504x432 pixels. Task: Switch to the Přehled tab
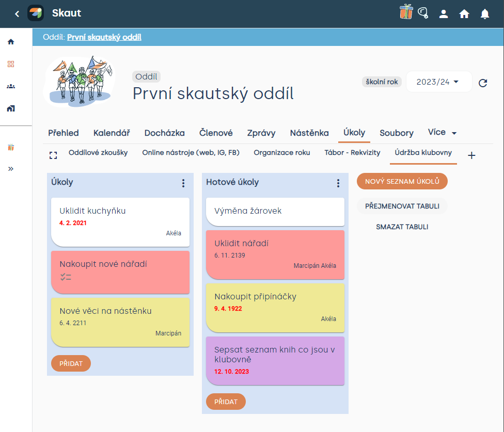point(64,133)
